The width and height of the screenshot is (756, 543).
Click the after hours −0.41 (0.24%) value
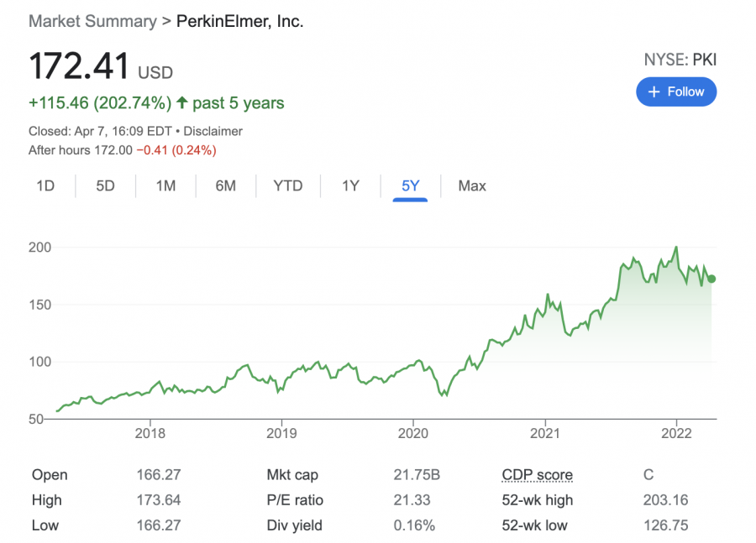click(x=176, y=150)
